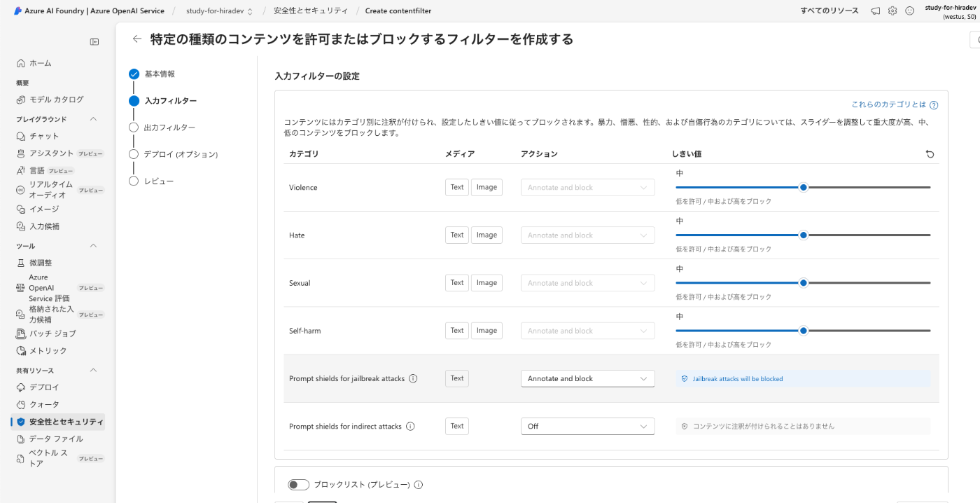980x503 pixels.
Task: Open action dropdown for jailbreak attacks
Action: tap(588, 378)
